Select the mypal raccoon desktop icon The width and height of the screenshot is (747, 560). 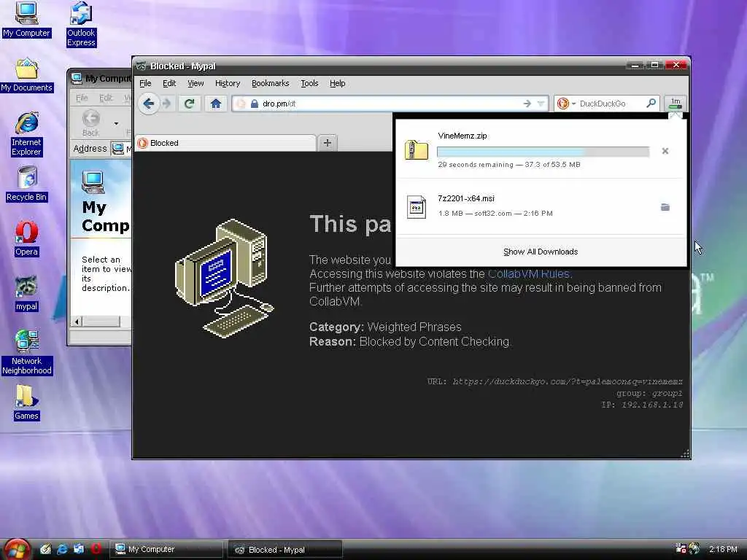26,294
